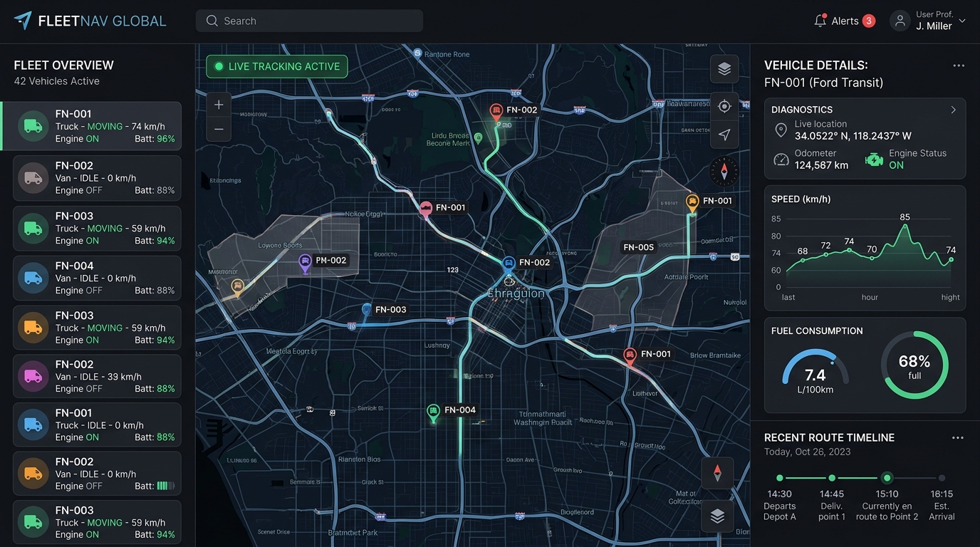
Task: Click the red alerts badge showing 3
Action: click(869, 21)
